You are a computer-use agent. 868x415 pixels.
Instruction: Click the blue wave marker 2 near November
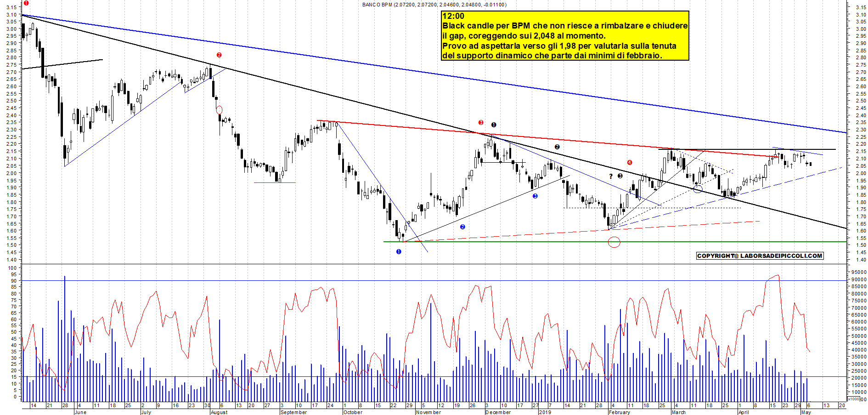[462, 227]
